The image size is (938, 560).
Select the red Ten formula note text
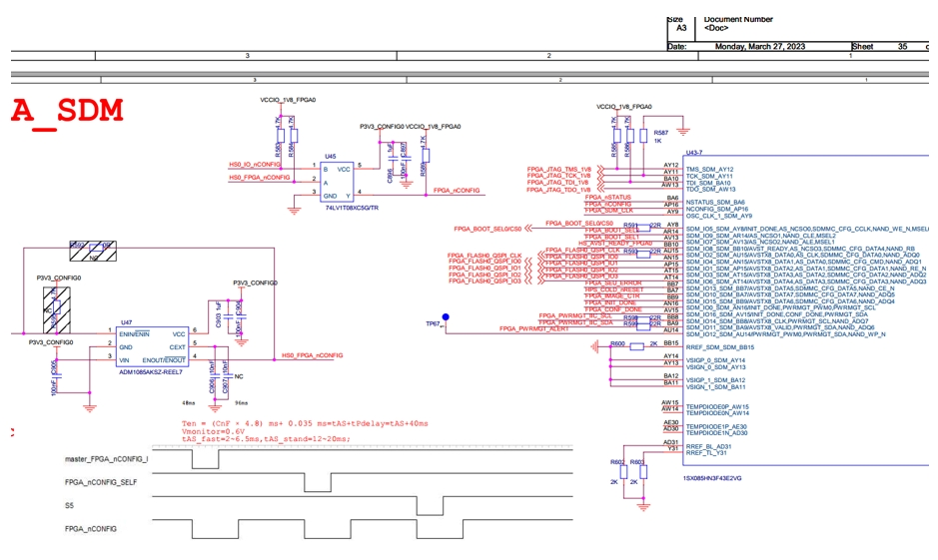point(305,423)
